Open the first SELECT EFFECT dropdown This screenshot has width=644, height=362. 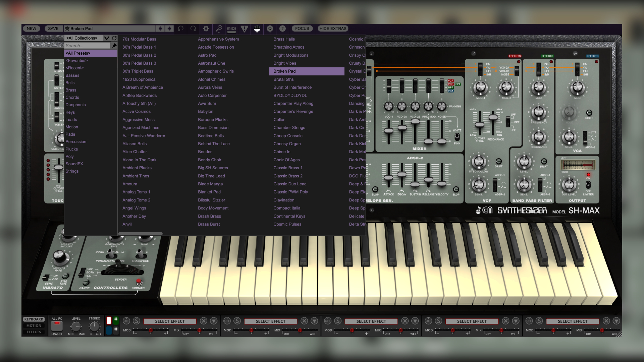[170, 321]
